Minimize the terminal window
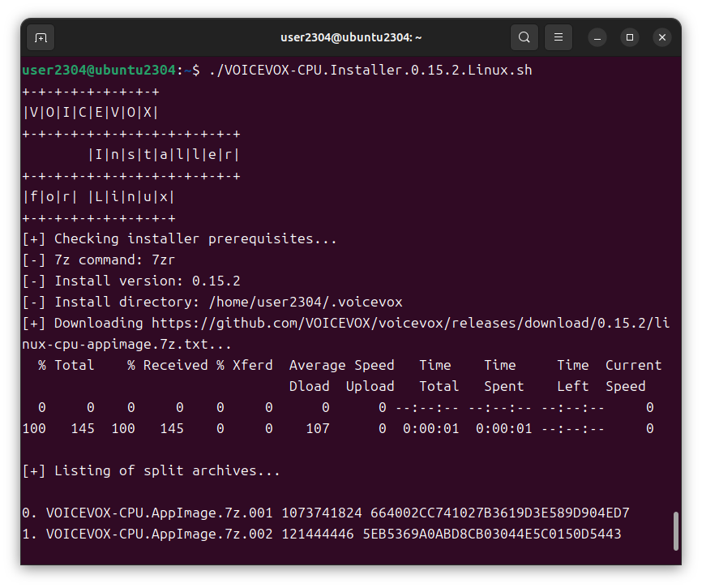The height and width of the screenshot is (588, 702). tap(597, 37)
